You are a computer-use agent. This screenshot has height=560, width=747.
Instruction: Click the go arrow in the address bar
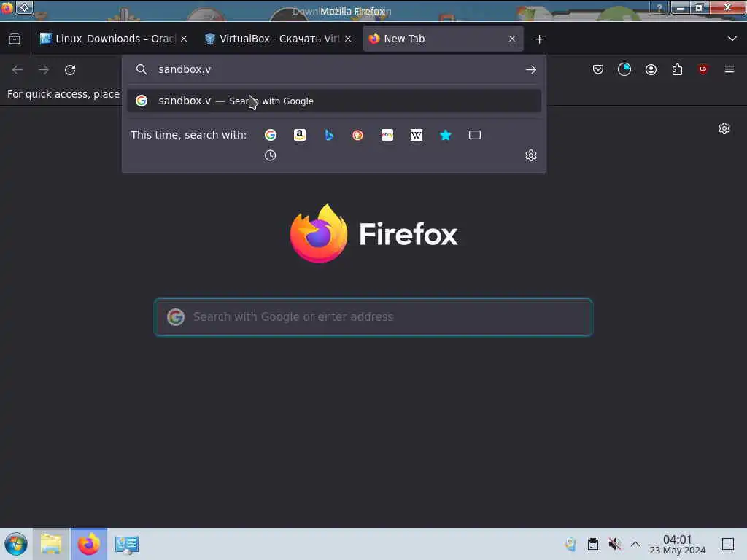coord(531,70)
